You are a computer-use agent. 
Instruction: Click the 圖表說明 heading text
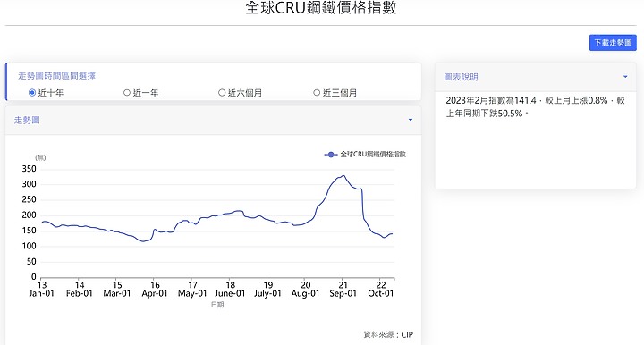pyautogui.click(x=461, y=77)
